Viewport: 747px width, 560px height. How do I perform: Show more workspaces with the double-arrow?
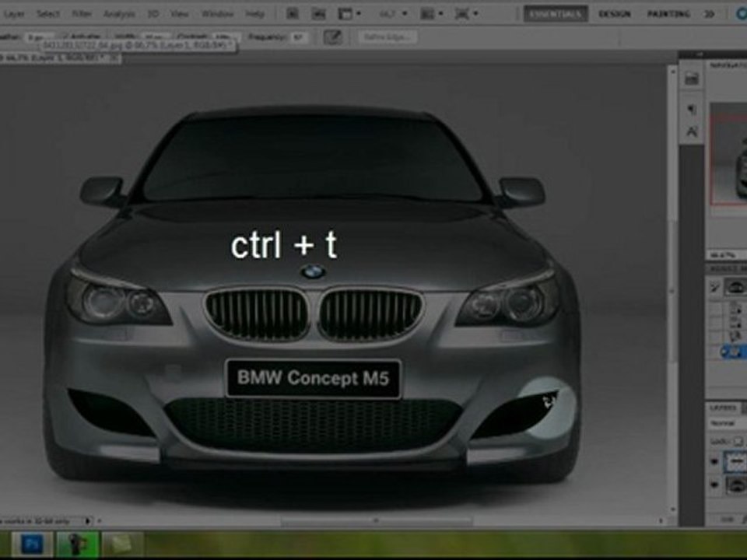tap(710, 14)
